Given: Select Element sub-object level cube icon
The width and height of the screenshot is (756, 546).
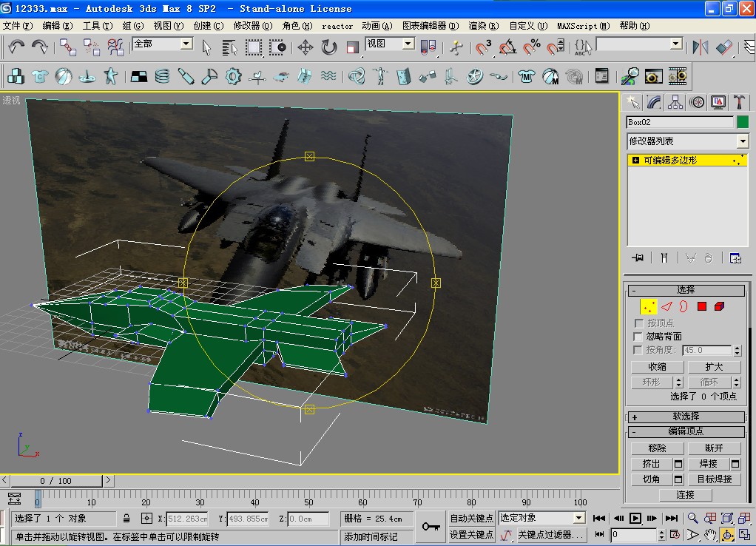Looking at the screenshot, I should coord(719,306).
